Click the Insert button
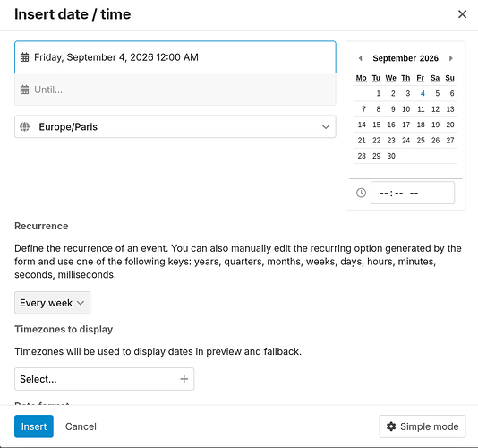 34,426
